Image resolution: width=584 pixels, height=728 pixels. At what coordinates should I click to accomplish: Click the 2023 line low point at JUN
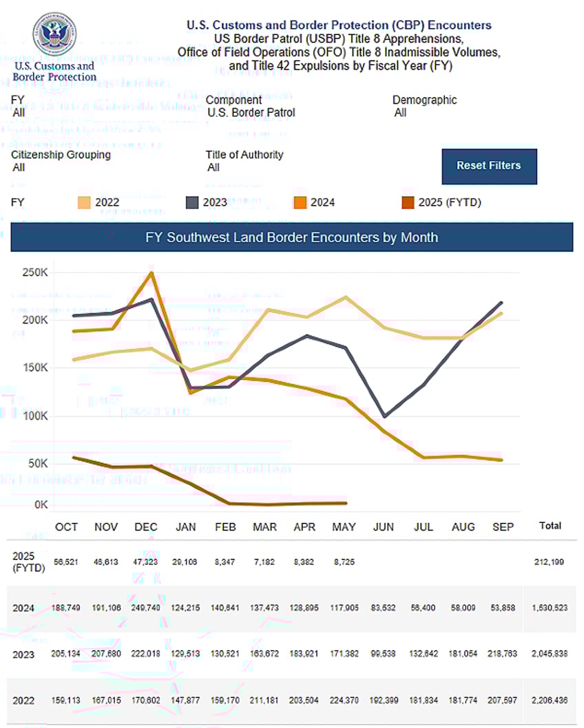[x=385, y=416]
